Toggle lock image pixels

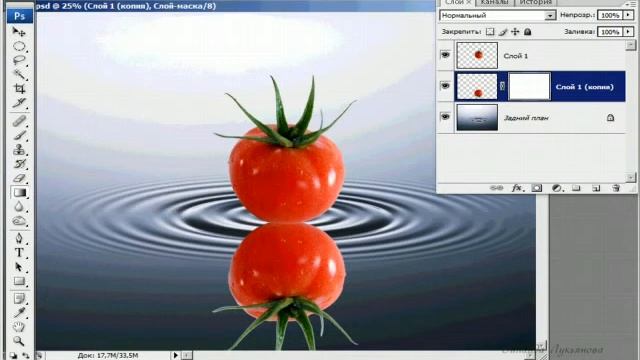[503, 32]
